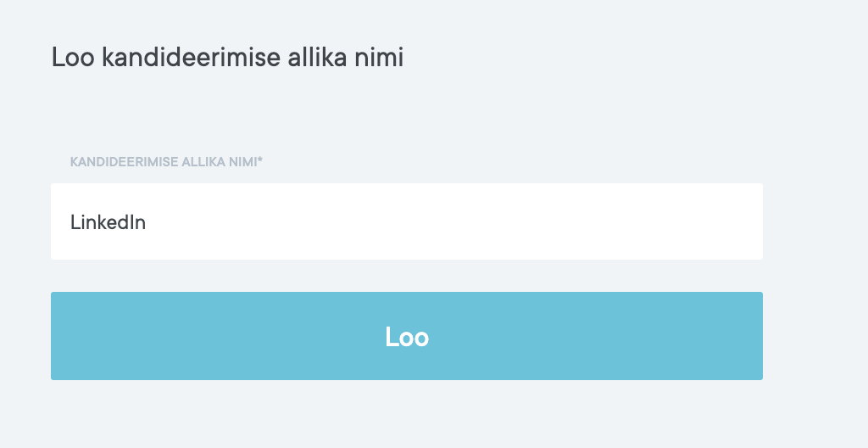
Task: Activate the source name textbox
Action: point(407,222)
